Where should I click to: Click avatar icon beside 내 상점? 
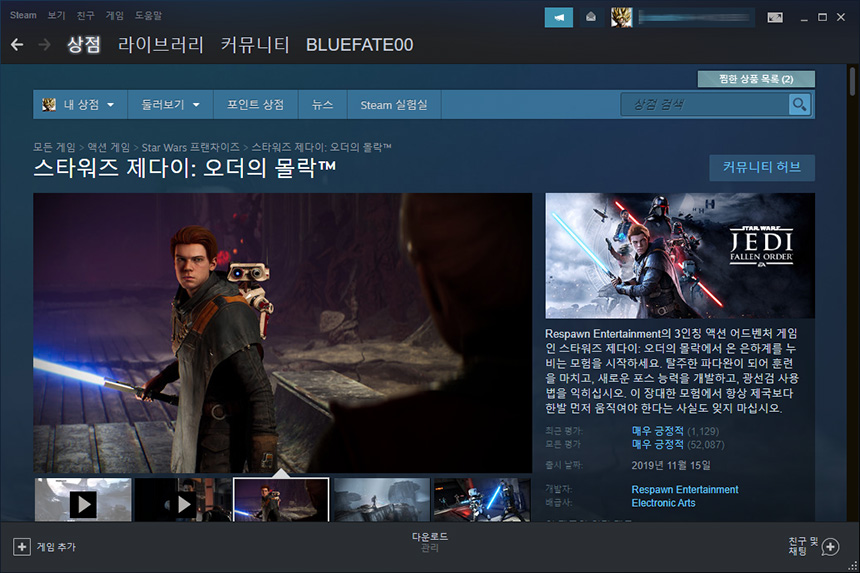tap(49, 104)
